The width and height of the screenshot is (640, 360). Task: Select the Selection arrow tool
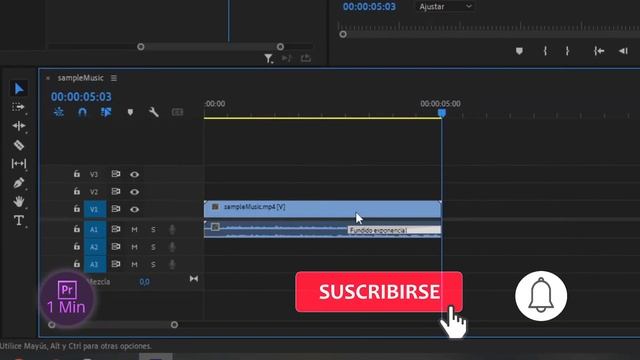click(x=19, y=89)
